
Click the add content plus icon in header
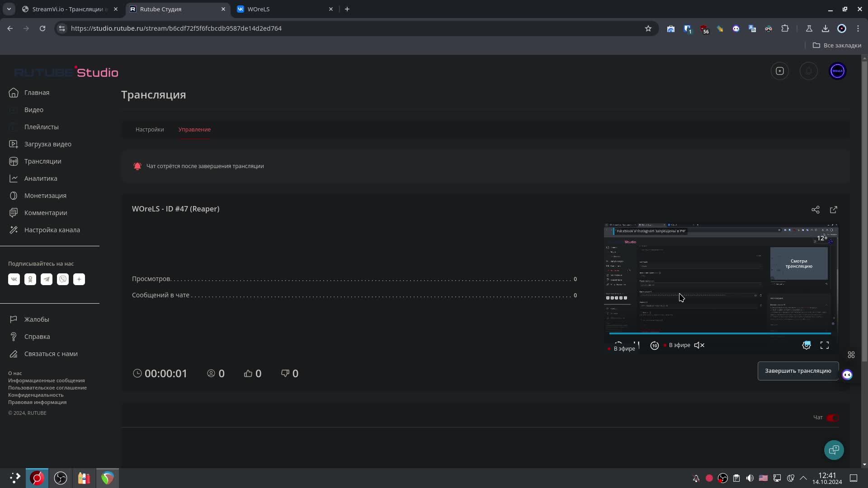780,71
